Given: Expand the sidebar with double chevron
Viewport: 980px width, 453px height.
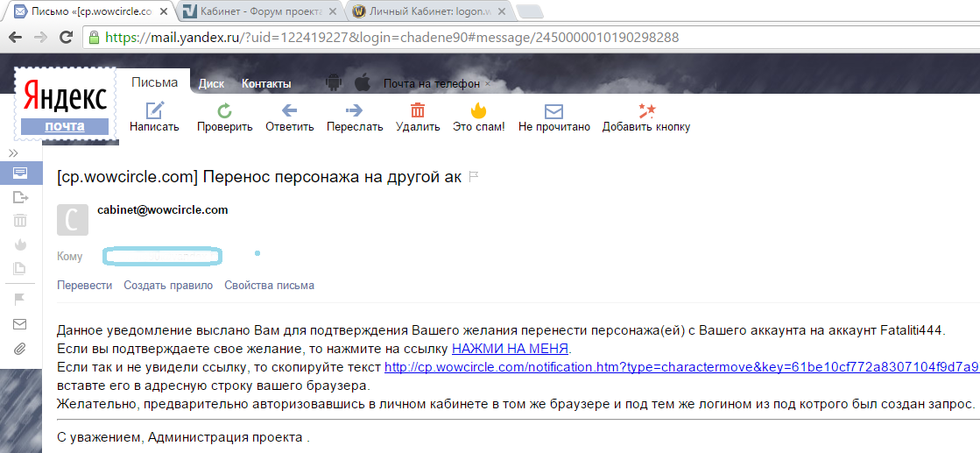Looking at the screenshot, I should click(14, 153).
